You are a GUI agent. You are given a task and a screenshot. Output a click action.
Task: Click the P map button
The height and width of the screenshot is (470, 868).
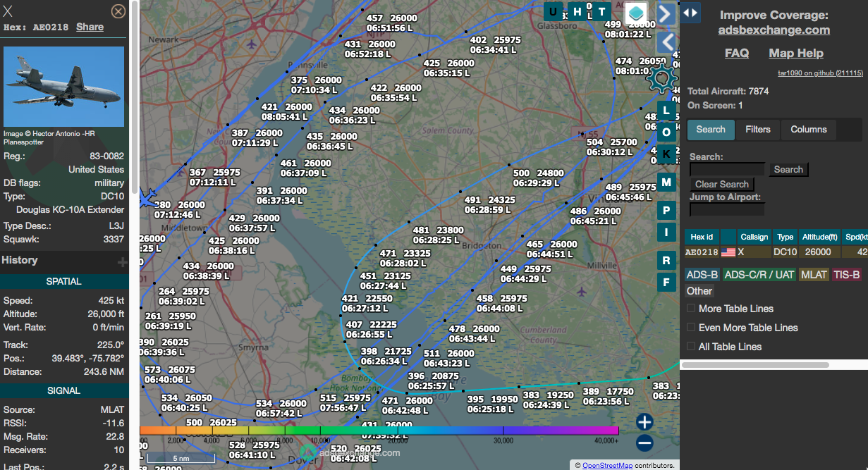point(666,211)
